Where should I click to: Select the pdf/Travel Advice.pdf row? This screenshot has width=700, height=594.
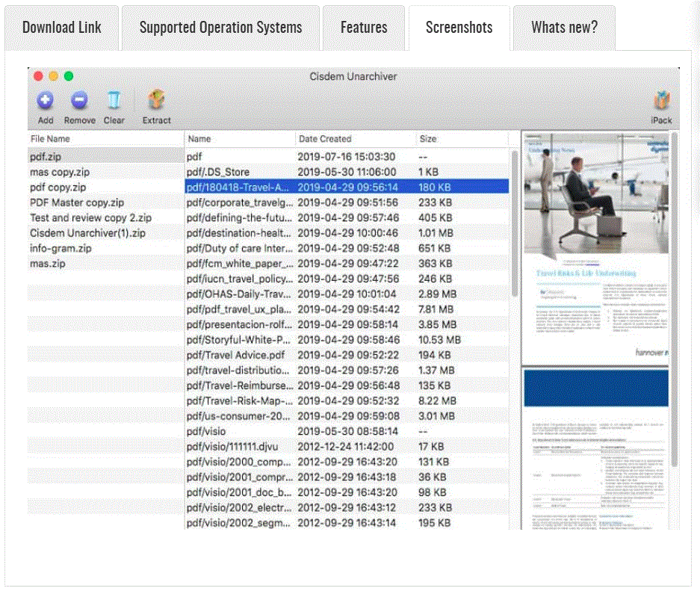[x=347, y=355]
